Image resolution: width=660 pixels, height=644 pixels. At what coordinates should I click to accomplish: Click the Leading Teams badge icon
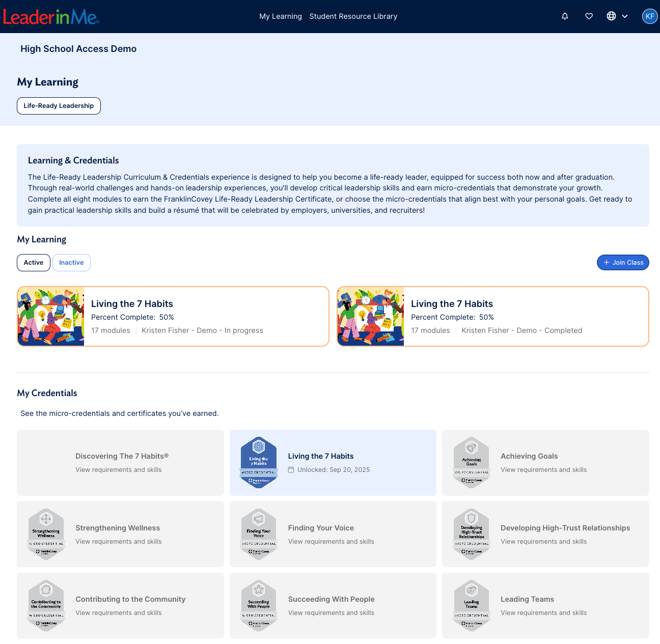click(x=472, y=606)
